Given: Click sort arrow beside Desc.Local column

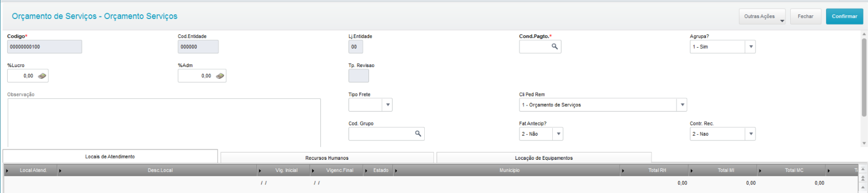Looking at the screenshot, I should [x=60, y=170].
